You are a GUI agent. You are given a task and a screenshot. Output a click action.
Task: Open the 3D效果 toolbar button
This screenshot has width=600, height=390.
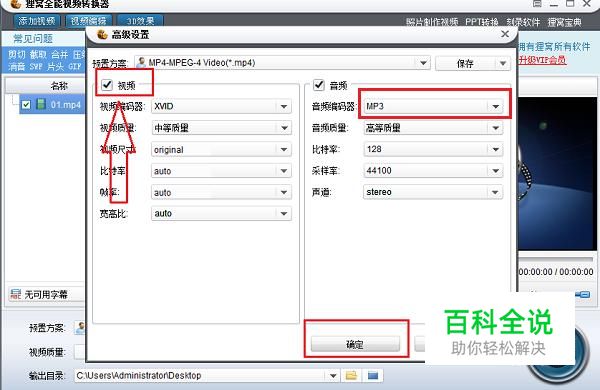[140, 21]
